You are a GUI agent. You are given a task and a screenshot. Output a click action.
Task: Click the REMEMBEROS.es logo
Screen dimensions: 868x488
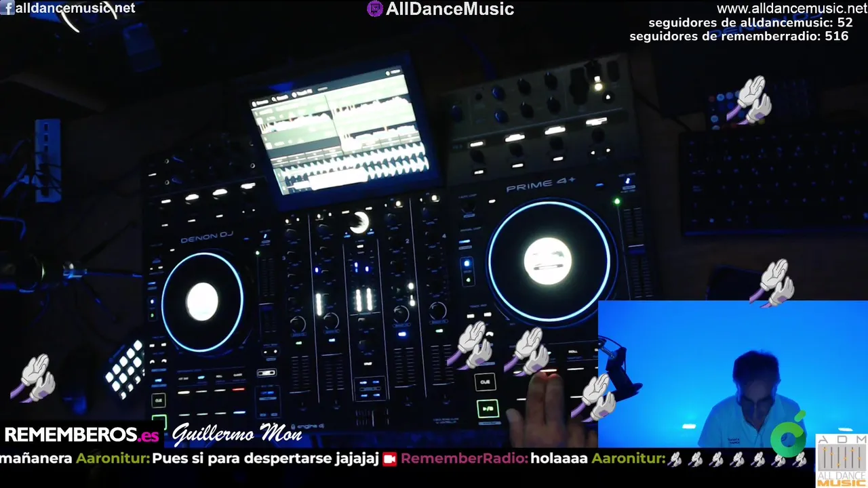(x=81, y=434)
